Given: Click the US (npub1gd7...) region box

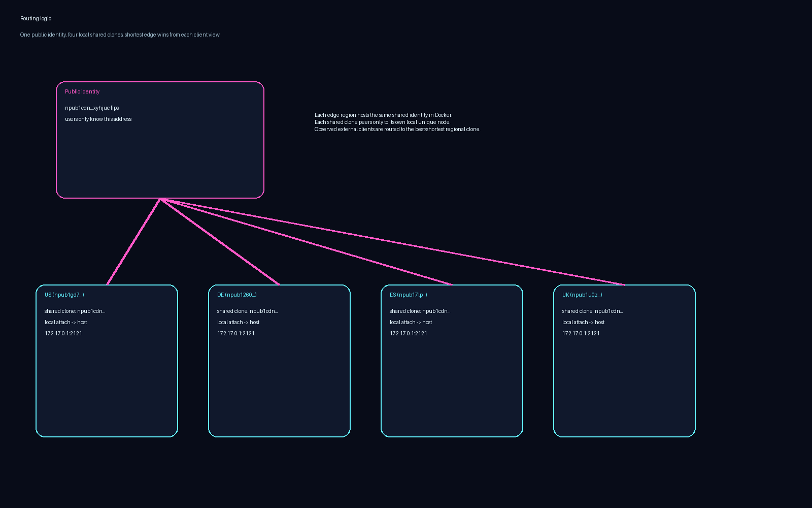Looking at the screenshot, I should click(x=107, y=361).
